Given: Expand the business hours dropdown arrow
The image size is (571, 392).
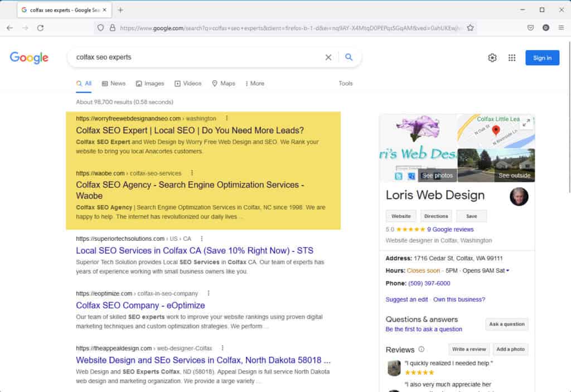Looking at the screenshot, I should (507, 270).
